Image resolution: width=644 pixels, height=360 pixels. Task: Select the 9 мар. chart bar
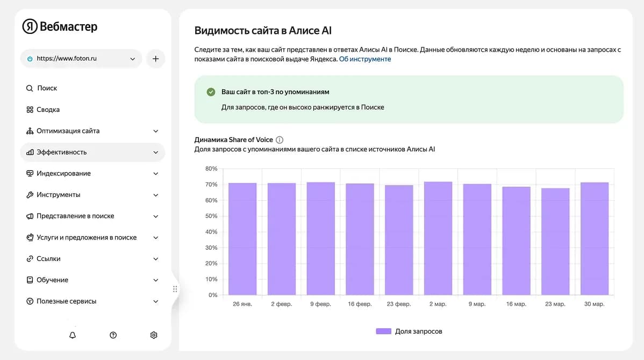(x=477, y=239)
